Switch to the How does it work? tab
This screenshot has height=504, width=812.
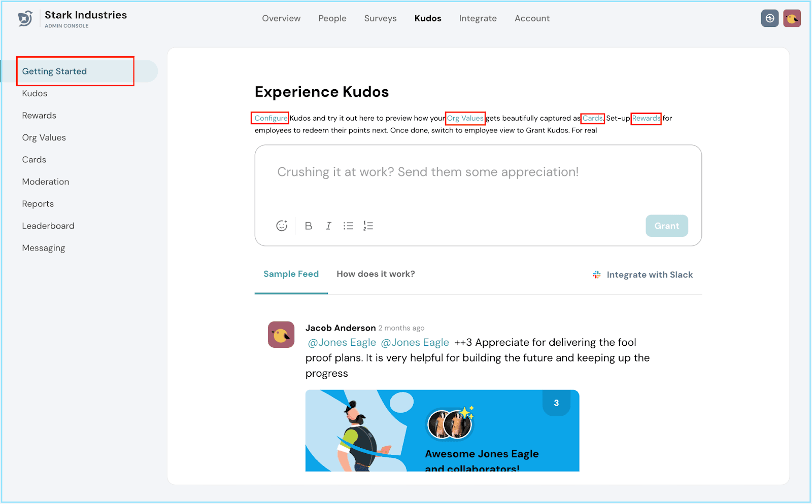(376, 274)
